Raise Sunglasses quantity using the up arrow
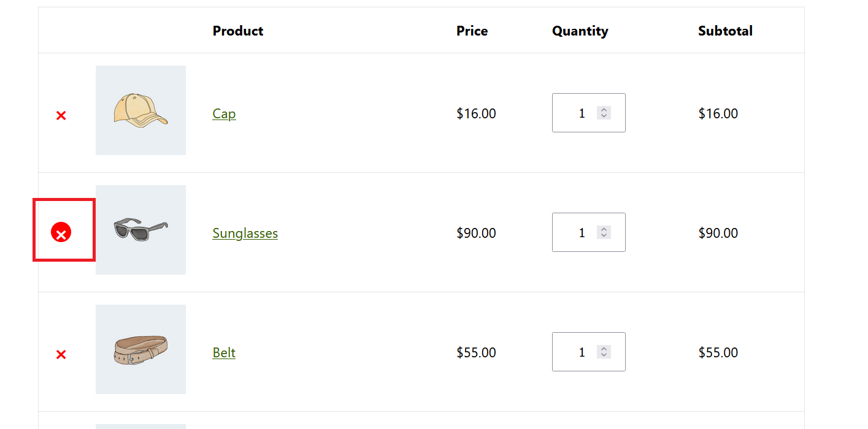 pos(604,230)
